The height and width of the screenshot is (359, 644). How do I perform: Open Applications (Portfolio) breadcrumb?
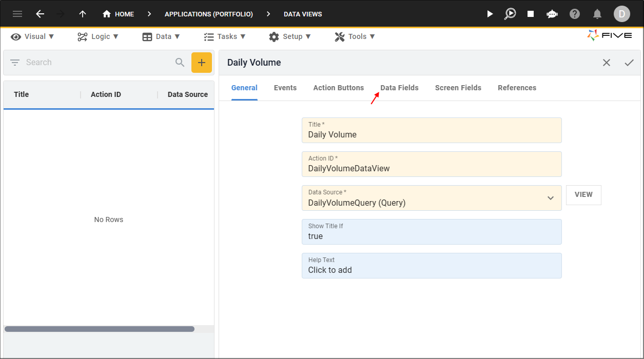[x=209, y=14]
